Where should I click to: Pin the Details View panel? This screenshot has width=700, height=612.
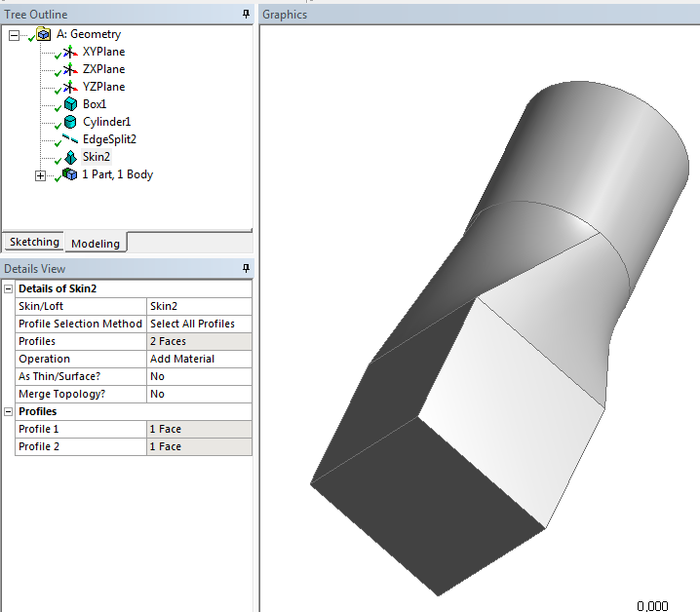(x=246, y=268)
